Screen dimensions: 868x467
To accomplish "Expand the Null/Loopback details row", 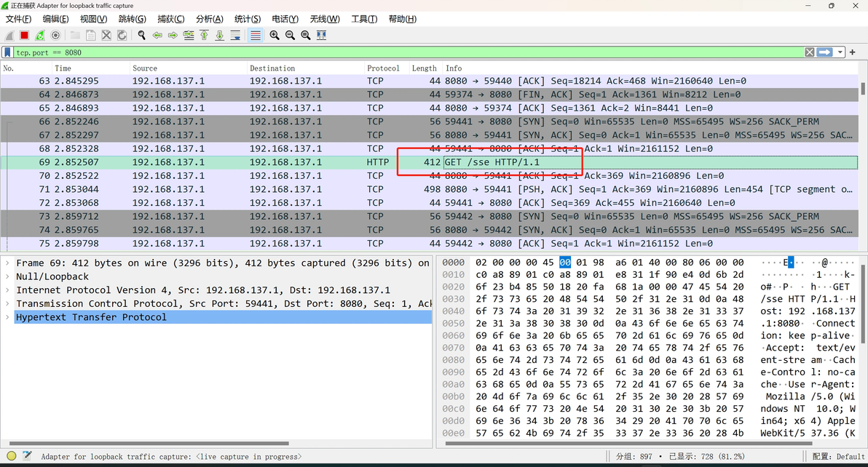I will pos(7,276).
